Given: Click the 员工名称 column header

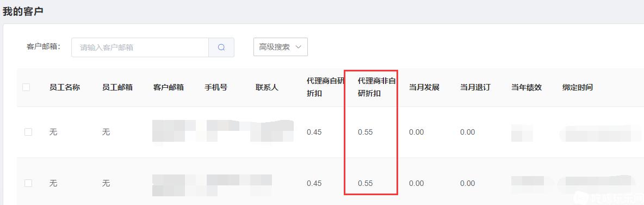Looking at the screenshot, I should coord(65,87).
